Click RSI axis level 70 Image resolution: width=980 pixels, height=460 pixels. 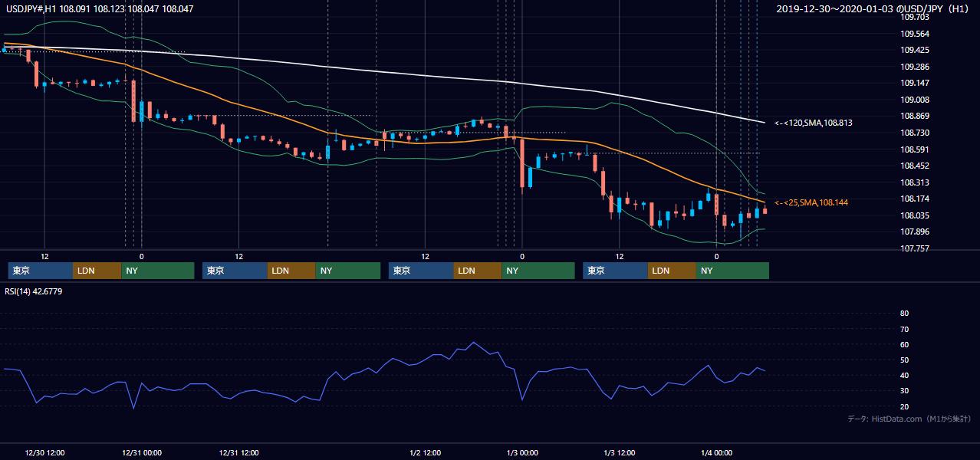[x=904, y=329]
